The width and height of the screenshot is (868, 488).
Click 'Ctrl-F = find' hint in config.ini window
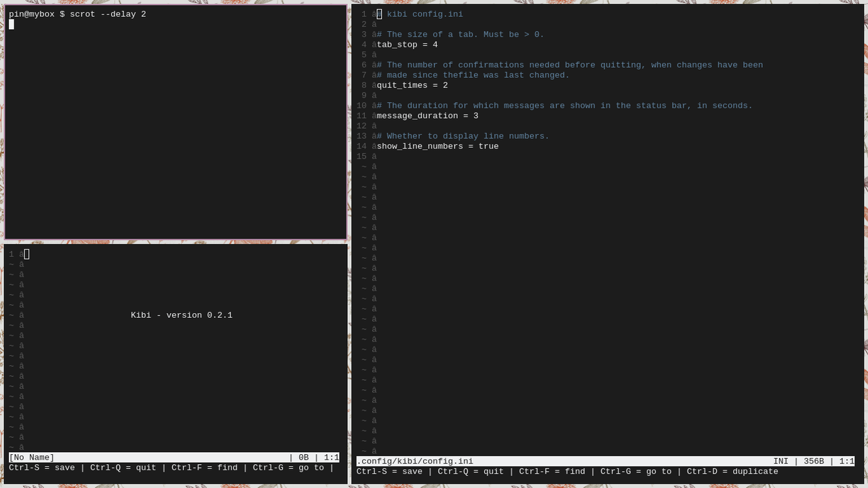[x=552, y=472]
